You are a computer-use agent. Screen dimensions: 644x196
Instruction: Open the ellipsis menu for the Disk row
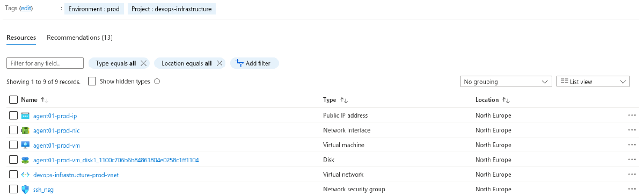[632, 159]
